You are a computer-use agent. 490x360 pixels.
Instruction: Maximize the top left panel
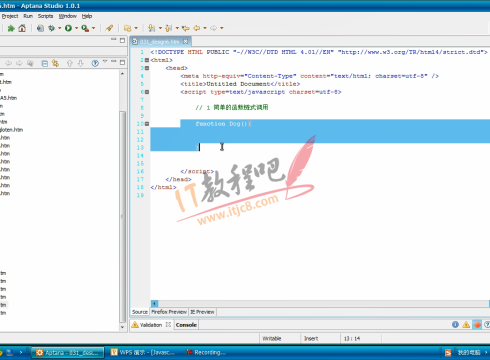pos(122,40)
